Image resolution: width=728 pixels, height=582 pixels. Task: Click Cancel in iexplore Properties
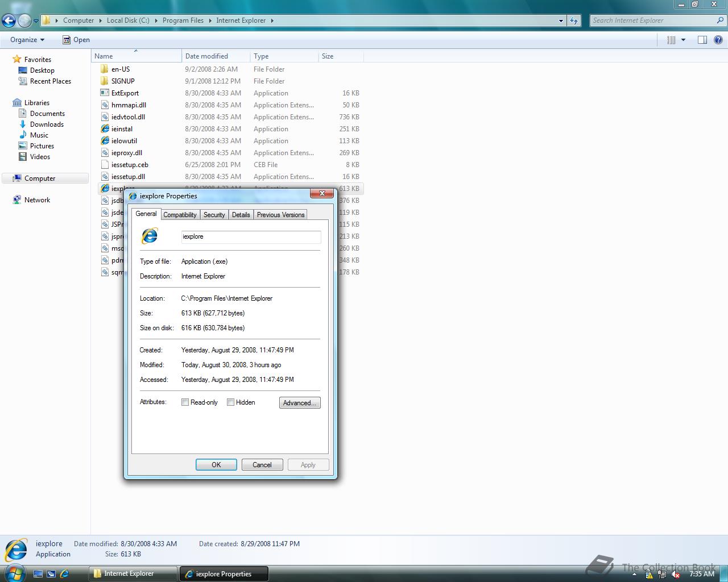[262, 465]
